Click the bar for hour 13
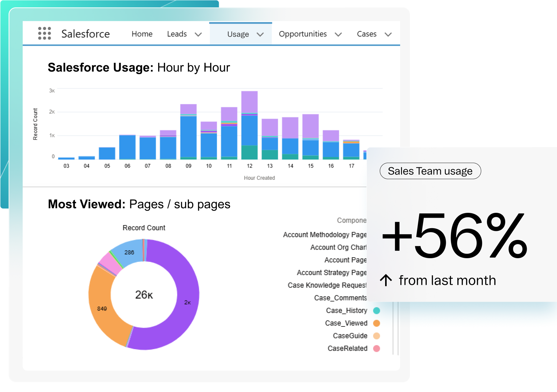The image size is (557, 392). coord(270,139)
